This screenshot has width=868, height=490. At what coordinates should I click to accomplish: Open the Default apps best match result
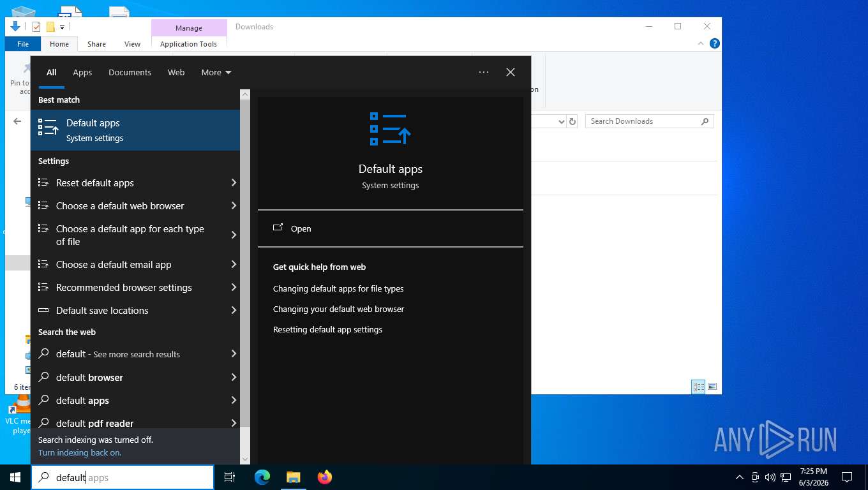135,130
